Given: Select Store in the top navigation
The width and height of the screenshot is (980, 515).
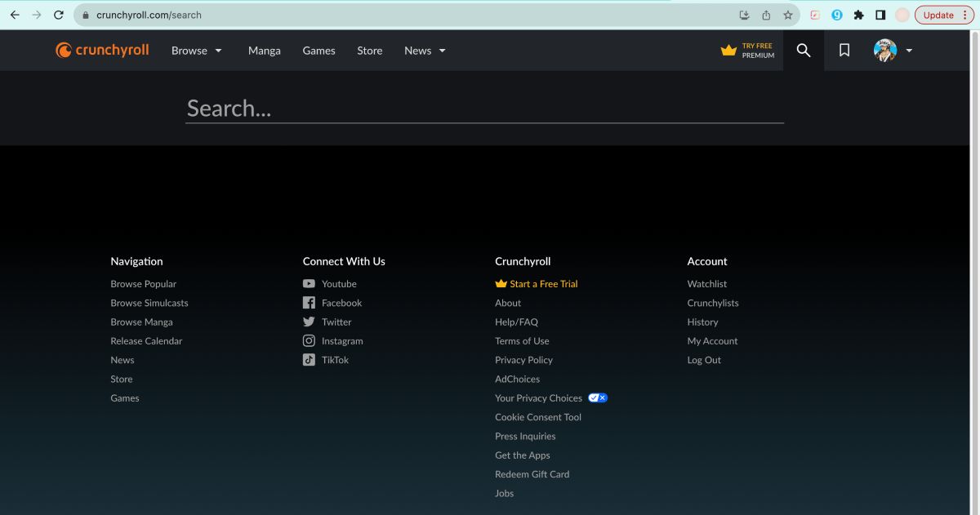Looking at the screenshot, I should tap(369, 51).
